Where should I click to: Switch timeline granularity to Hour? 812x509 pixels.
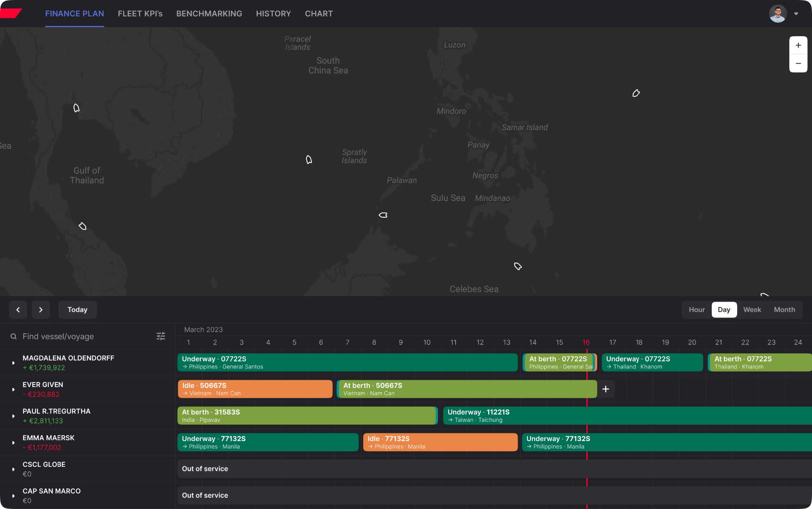697,310
